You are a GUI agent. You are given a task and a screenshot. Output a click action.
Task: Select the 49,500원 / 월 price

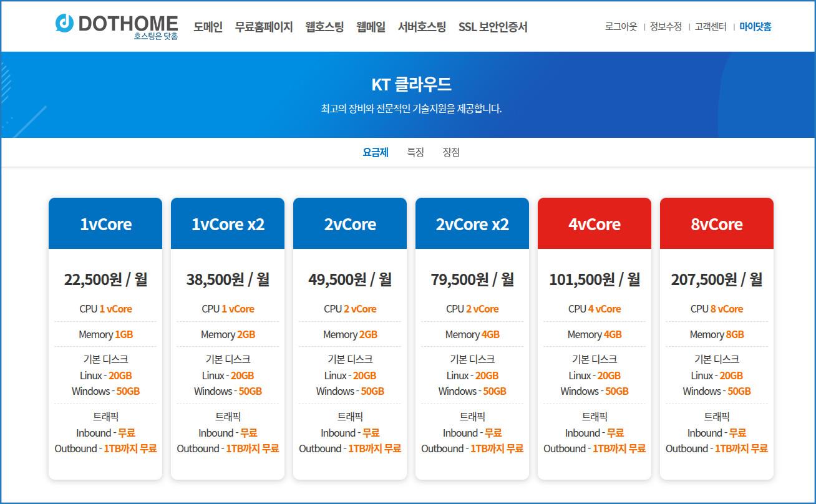click(350, 279)
